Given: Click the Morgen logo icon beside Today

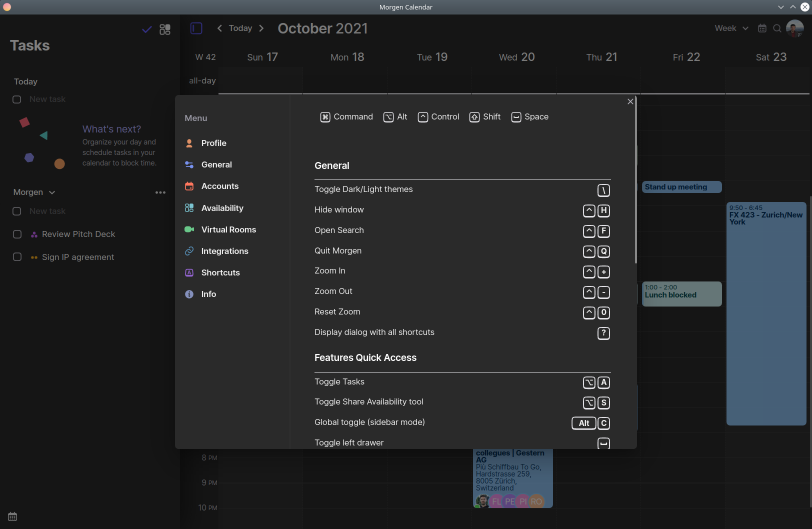Looking at the screenshot, I should (196, 28).
